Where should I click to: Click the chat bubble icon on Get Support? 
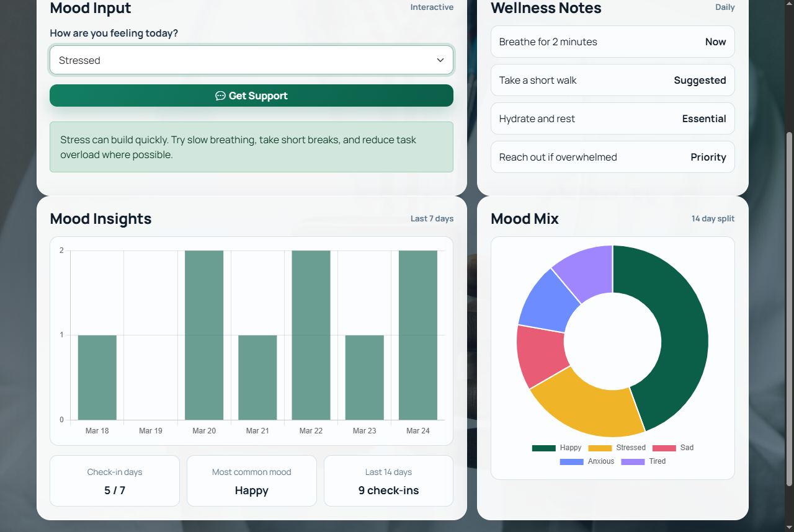(220, 95)
